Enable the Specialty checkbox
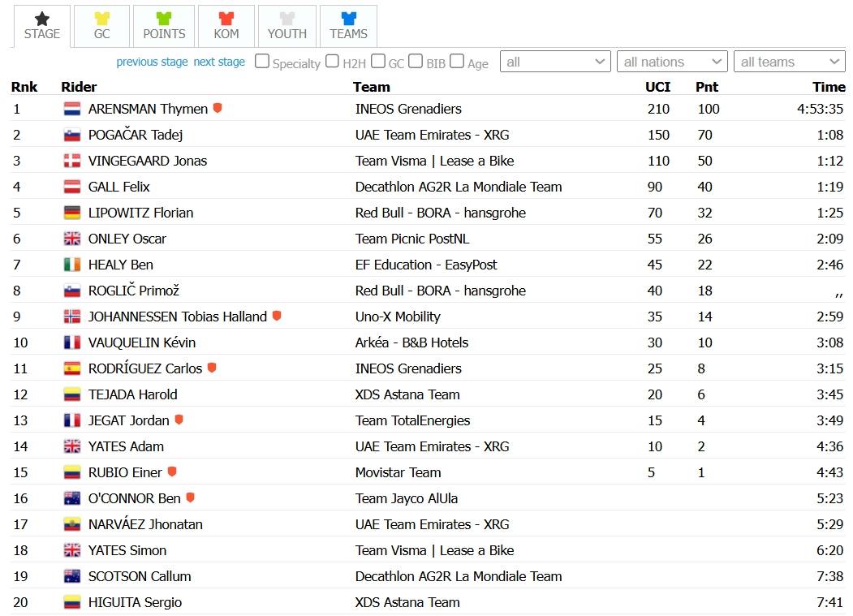The image size is (853, 616). pos(262,62)
